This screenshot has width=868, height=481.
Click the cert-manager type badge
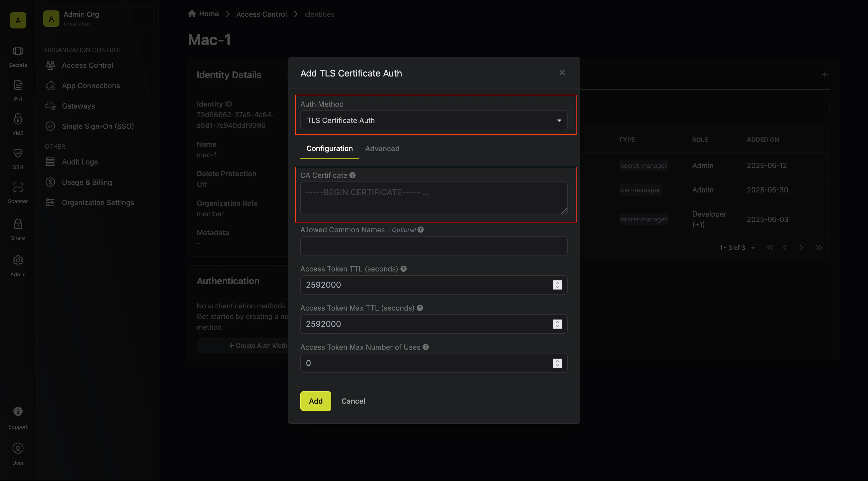[640, 190]
